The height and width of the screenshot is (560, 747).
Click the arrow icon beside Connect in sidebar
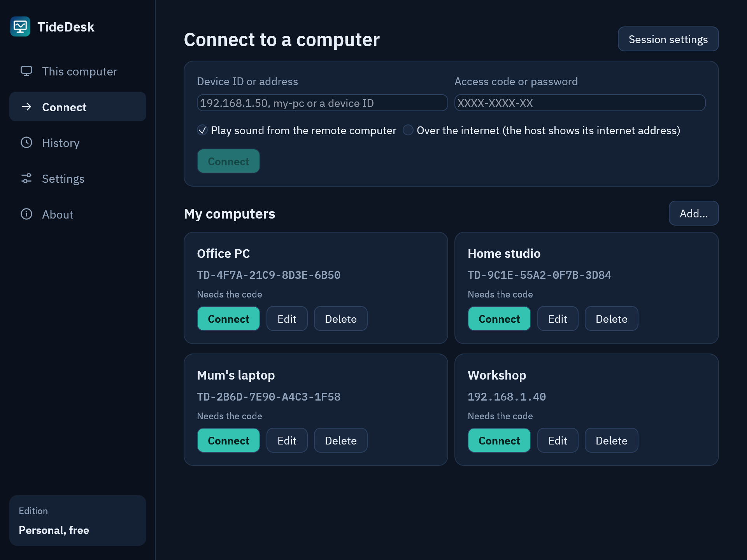tap(26, 107)
